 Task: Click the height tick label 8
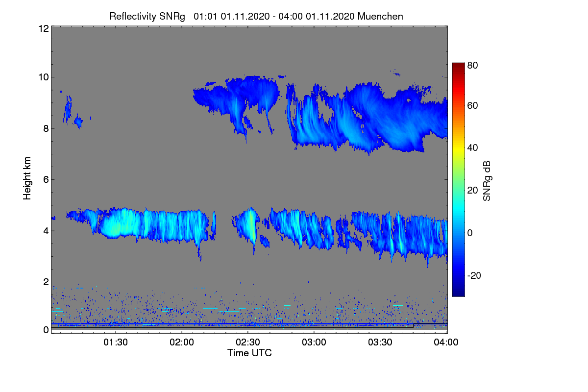(x=45, y=128)
